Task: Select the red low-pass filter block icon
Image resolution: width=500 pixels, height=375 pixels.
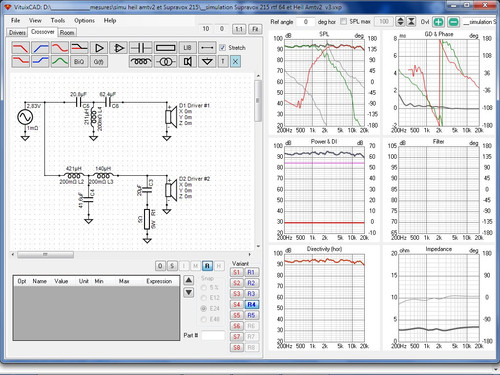Action: [20, 48]
